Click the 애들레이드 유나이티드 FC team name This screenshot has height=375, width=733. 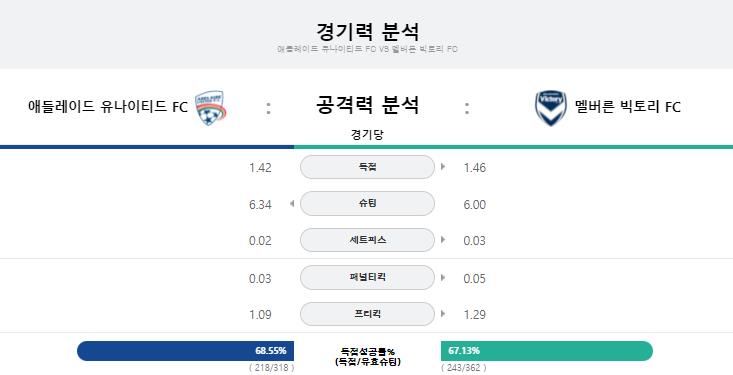coord(108,107)
